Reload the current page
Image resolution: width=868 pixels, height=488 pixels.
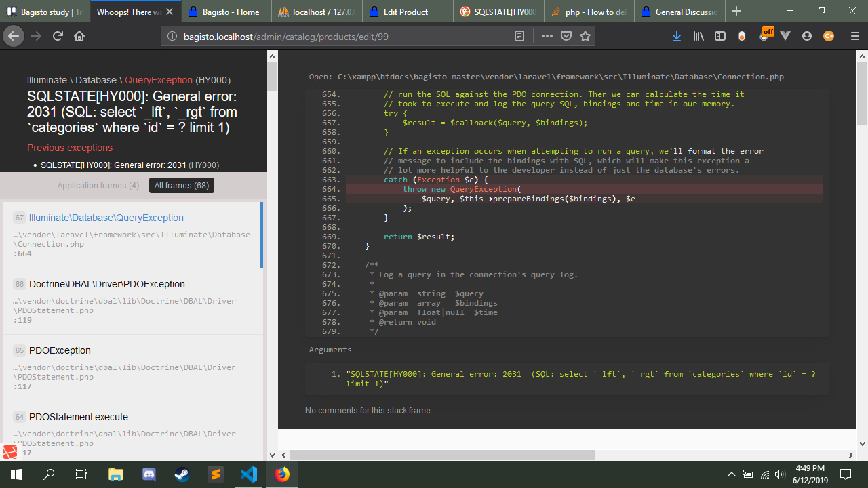coord(58,36)
